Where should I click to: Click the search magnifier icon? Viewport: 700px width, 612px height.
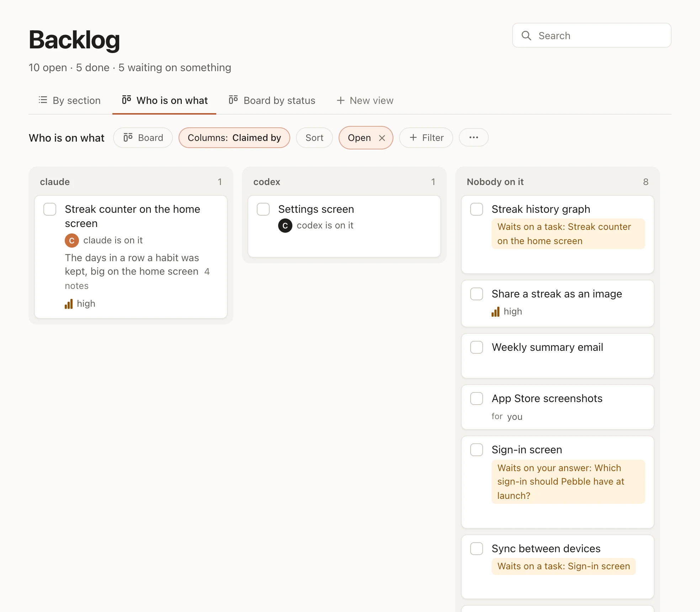click(526, 36)
